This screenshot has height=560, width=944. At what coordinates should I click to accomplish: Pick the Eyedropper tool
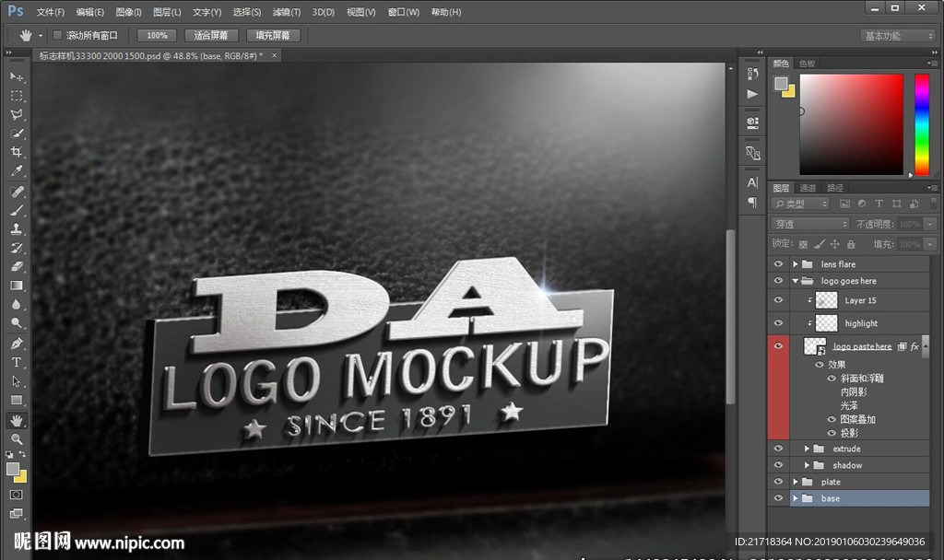17,171
